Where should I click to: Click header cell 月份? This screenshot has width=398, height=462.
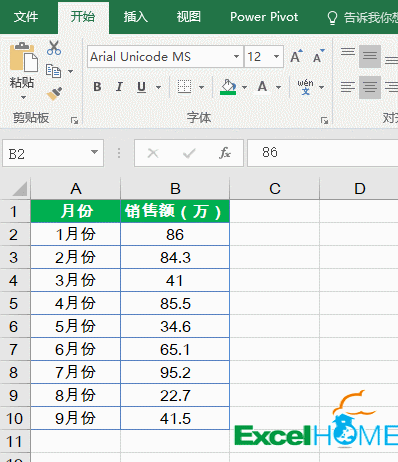point(76,211)
